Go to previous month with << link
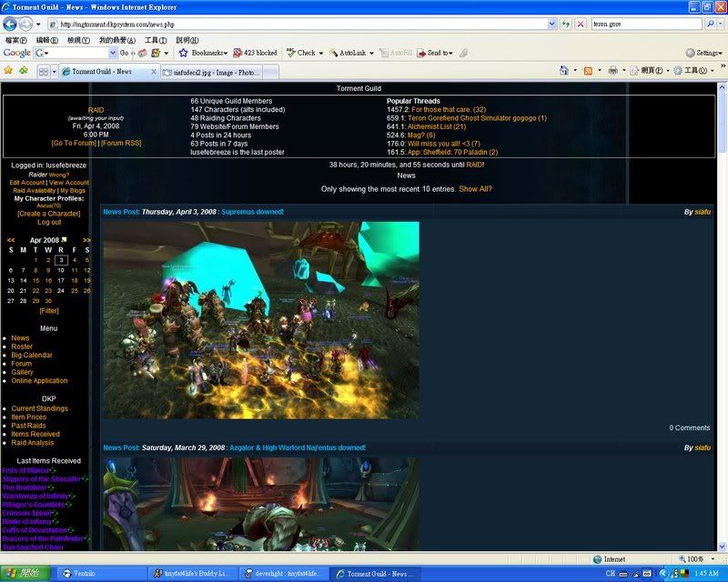Image resolution: width=728 pixels, height=582 pixels. tap(11, 240)
